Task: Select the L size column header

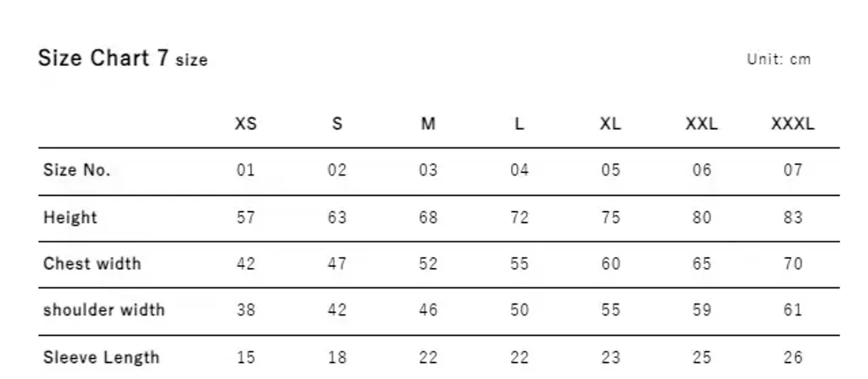Action: [x=520, y=124]
